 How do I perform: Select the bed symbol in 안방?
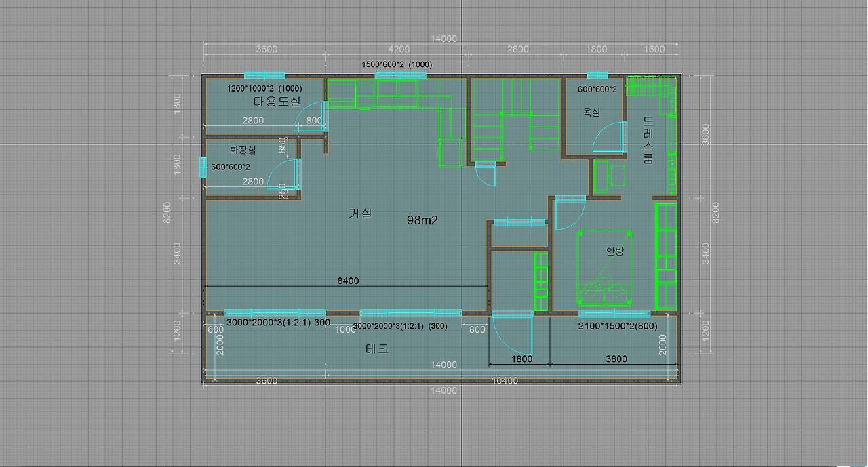point(604,268)
